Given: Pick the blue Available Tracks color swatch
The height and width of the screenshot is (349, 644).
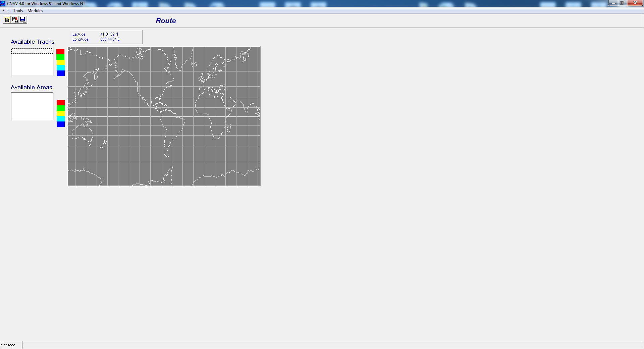Looking at the screenshot, I should coord(60,73).
